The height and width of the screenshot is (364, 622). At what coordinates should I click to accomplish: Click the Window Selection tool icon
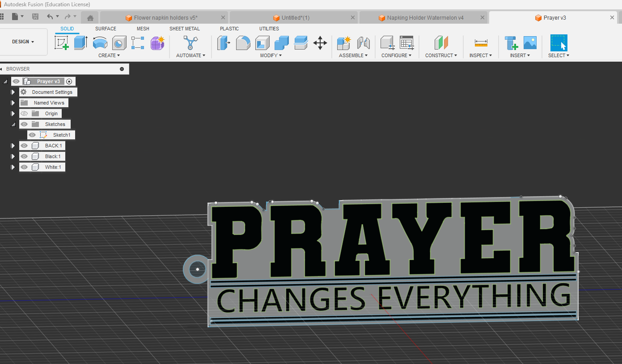[559, 43]
